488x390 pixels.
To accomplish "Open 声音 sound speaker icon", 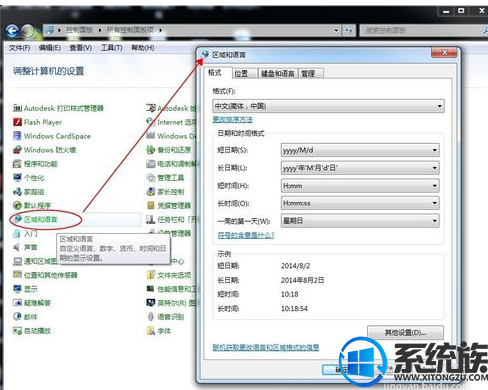I will click(17, 247).
